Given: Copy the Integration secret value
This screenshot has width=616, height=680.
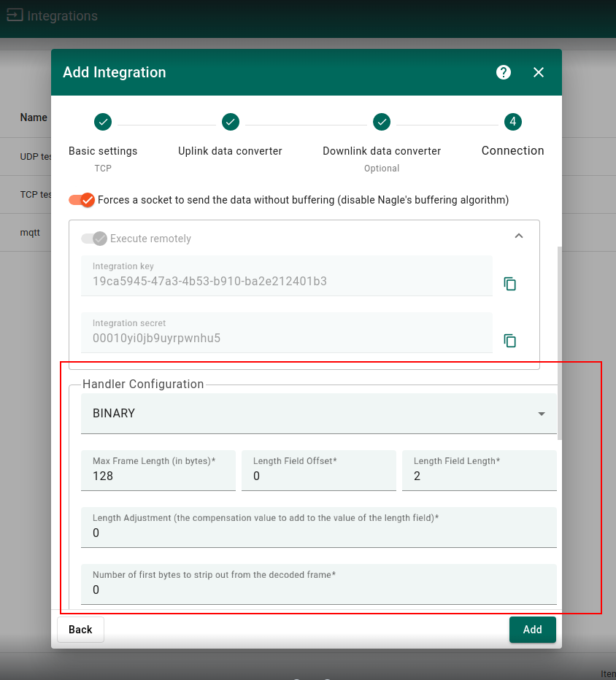Looking at the screenshot, I should click(x=509, y=340).
